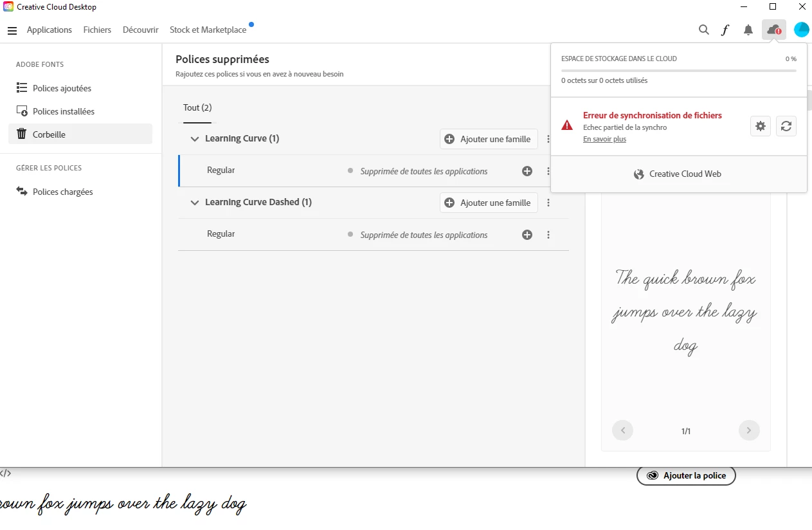Open the hamburger menu icon
The width and height of the screenshot is (812, 530).
pyautogui.click(x=12, y=30)
